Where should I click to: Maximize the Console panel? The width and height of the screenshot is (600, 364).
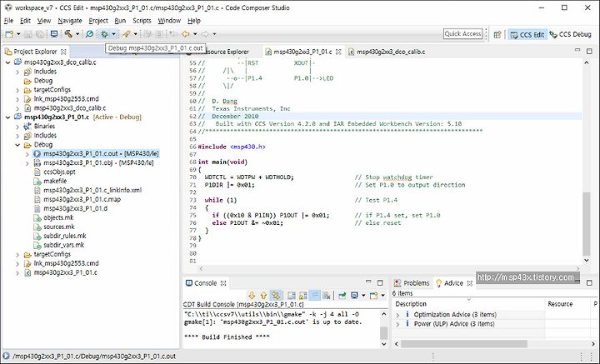380,282
